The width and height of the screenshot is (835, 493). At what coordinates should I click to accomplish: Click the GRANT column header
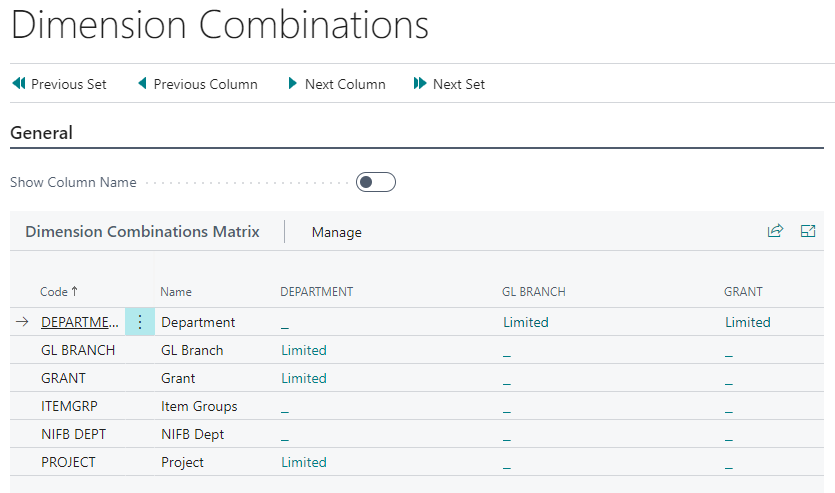click(x=743, y=292)
